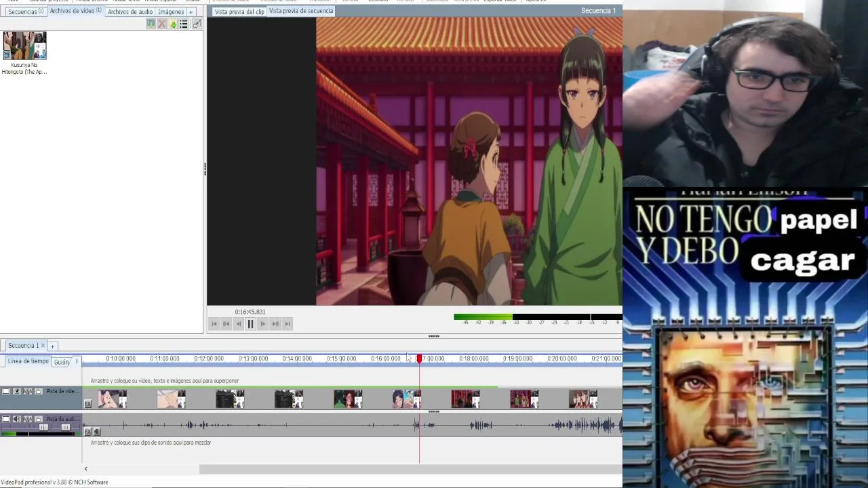Viewport: 868px width, 488px height.
Task: Lock the audio track
Action: click(39, 419)
